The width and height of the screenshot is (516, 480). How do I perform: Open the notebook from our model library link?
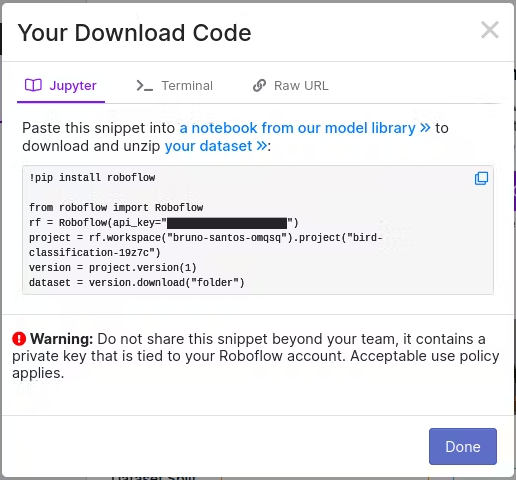click(298, 128)
